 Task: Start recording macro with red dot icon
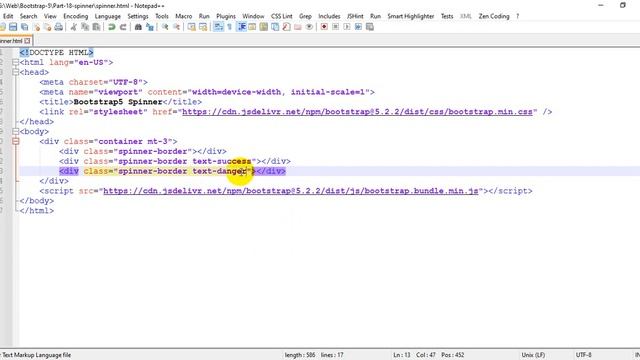click(x=324, y=27)
